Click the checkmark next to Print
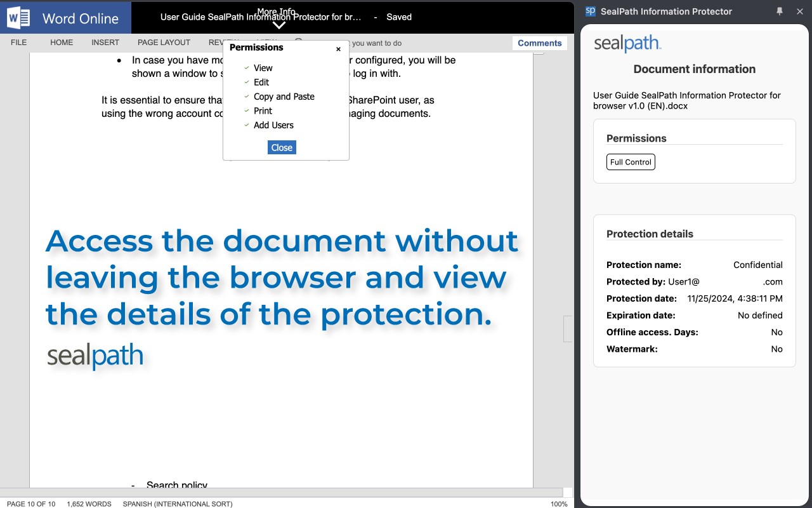Screen dimensions: 812x508 247,110
